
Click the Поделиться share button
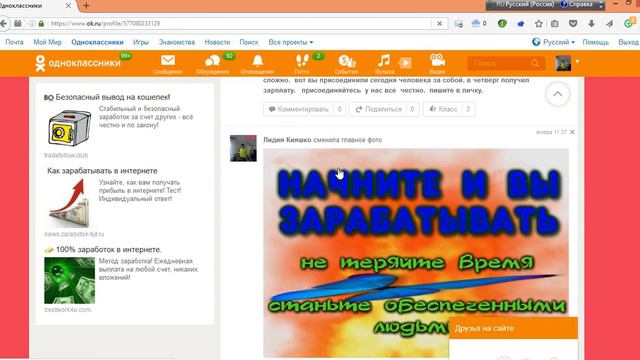384,109
